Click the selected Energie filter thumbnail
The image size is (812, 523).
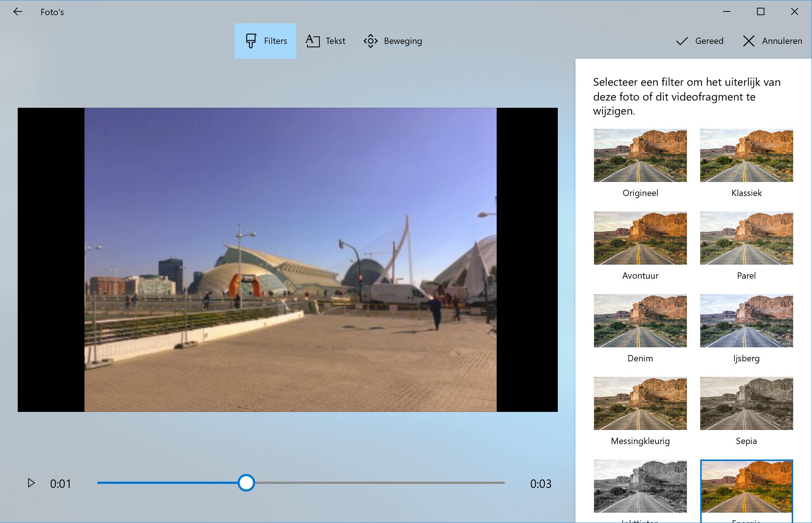coord(746,486)
